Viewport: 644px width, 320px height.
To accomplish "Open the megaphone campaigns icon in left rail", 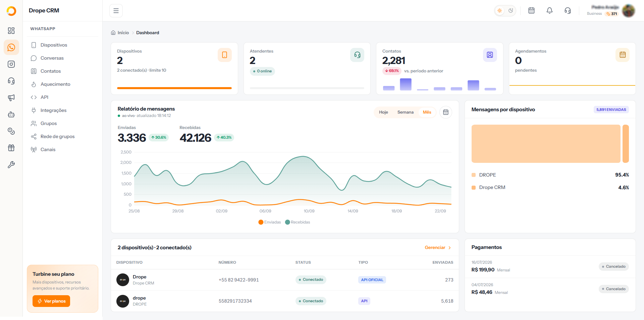I will point(11,98).
